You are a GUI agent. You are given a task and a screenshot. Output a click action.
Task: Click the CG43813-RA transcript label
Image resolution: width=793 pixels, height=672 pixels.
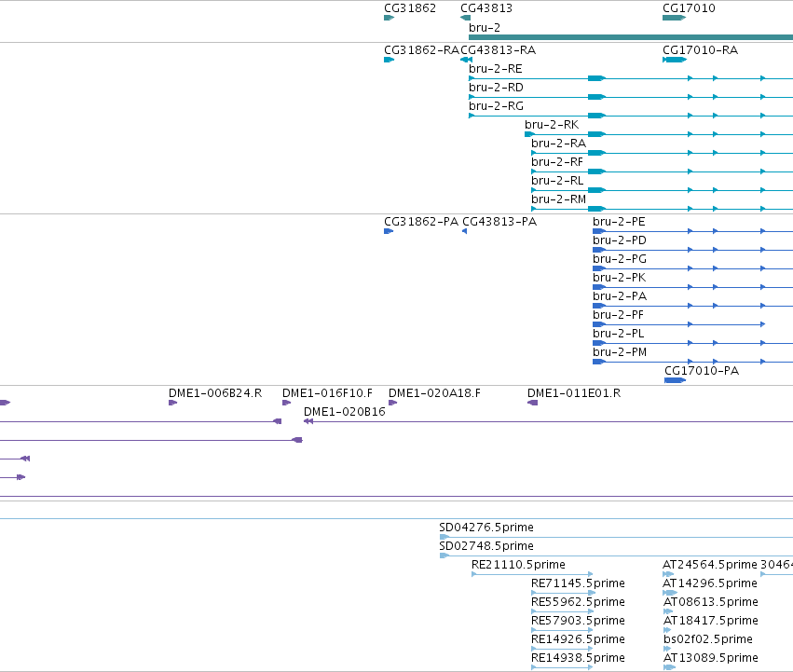[499, 50]
